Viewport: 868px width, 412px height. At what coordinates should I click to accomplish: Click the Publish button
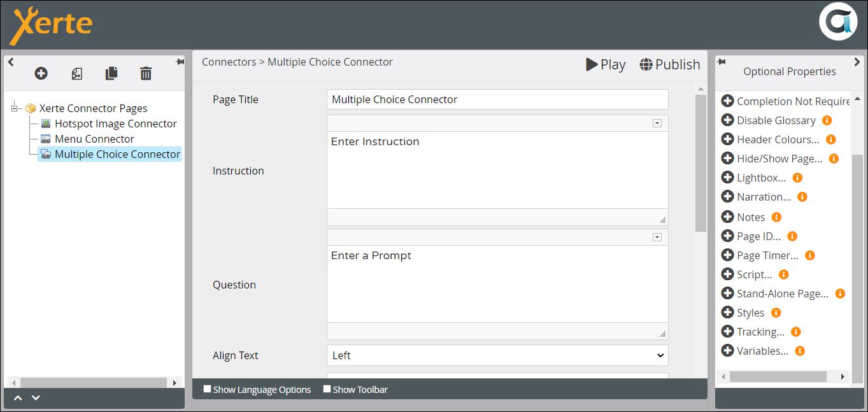(x=670, y=64)
